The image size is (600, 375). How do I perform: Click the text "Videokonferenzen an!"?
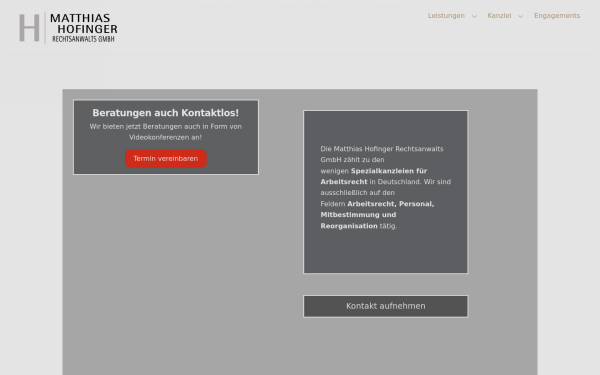coord(165,137)
